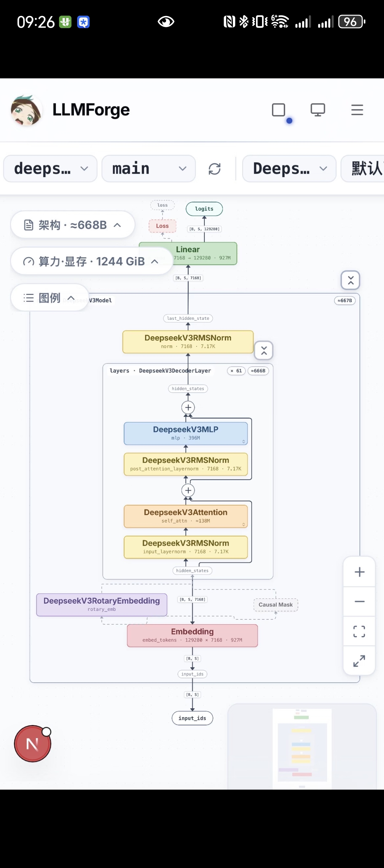The height and width of the screenshot is (868, 384).
Task: Open the deeps… model dropdown
Action: click(x=50, y=169)
